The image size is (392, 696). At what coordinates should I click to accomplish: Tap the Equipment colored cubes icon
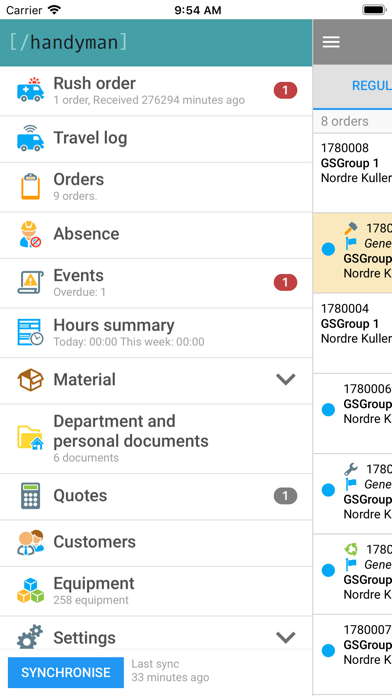point(30,591)
